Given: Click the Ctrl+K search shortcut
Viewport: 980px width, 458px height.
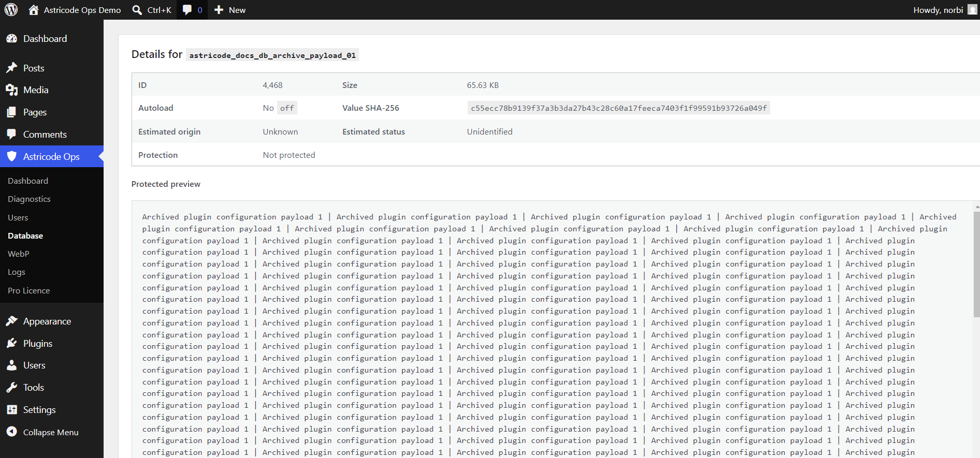Looking at the screenshot, I should pyautogui.click(x=159, y=10).
